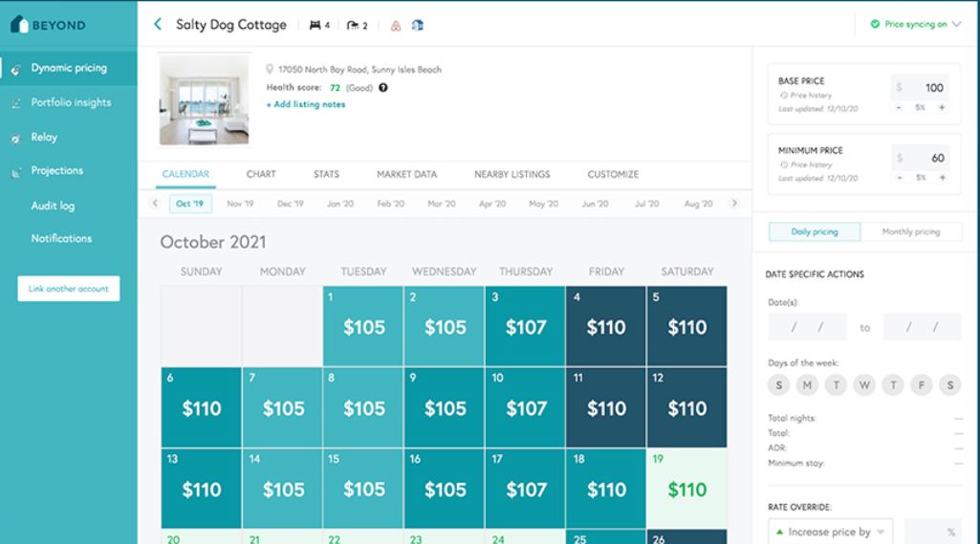Click the Beyond logo
Image resolution: width=980 pixels, height=544 pixels.
pyautogui.click(x=48, y=25)
